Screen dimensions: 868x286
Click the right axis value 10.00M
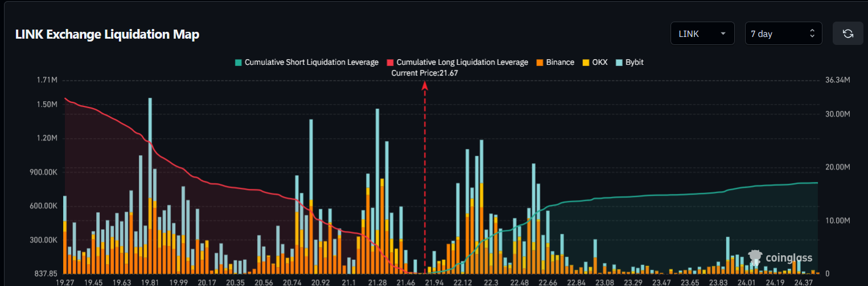(x=837, y=221)
